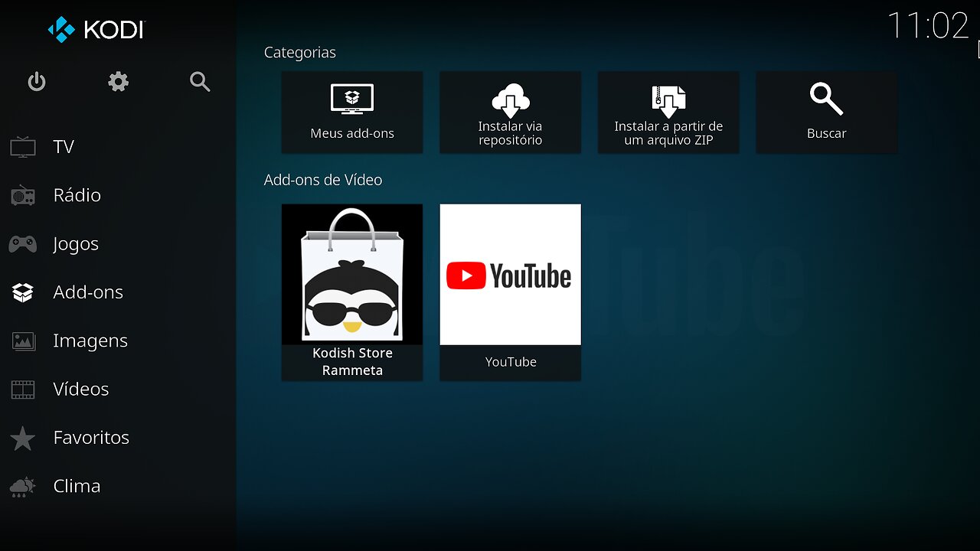Click the Vídeos film strip icon
The image size is (980, 551).
(x=23, y=390)
